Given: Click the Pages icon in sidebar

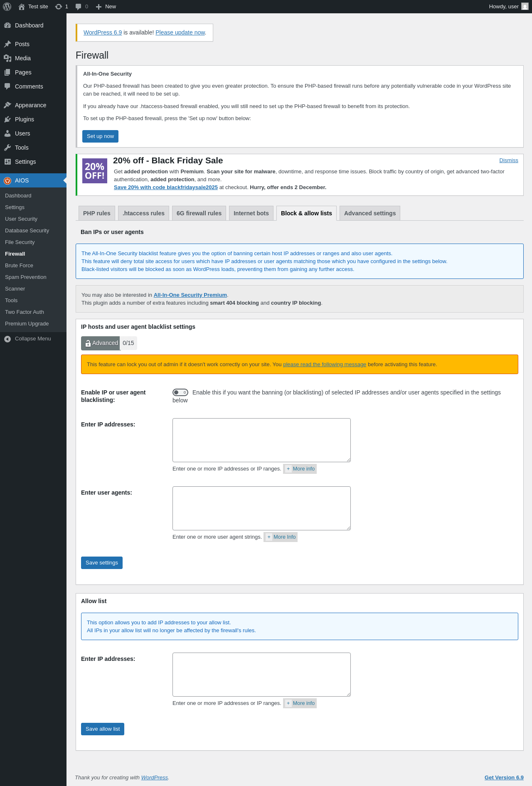Looking at the screenshot, I should (x=7, y=72).
